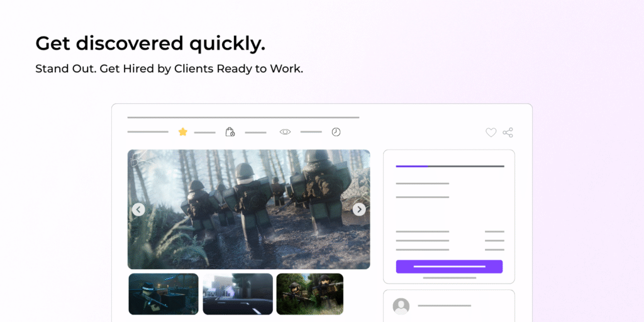Select the night street thumbnail
This screenshot has width=644, height=322.
click(238, 294)
